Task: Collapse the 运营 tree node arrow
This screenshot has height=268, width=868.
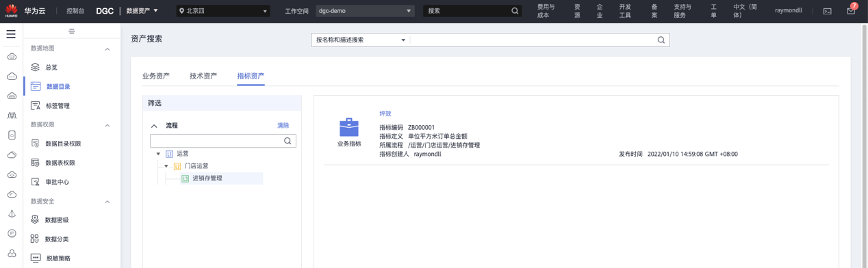Action: click(x=159, y=154)
